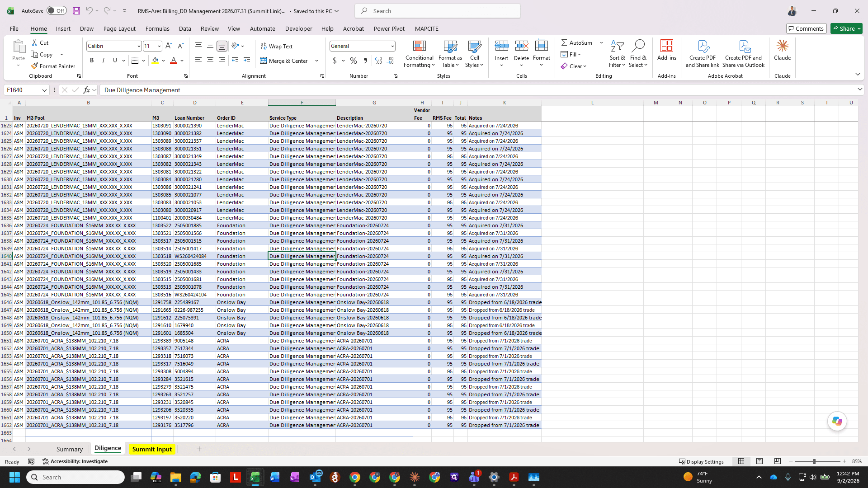Open the Formulas ribbon tab
The height and width of the screenshot is (488, 868).
[x=157, y=28]
